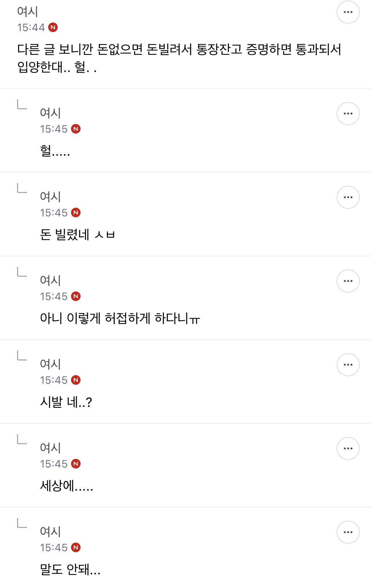This screenshot has width=371, height=588.
Task: Tap 여시 nickname above '헐.....' reply
Action: click(x=50, y=113)
